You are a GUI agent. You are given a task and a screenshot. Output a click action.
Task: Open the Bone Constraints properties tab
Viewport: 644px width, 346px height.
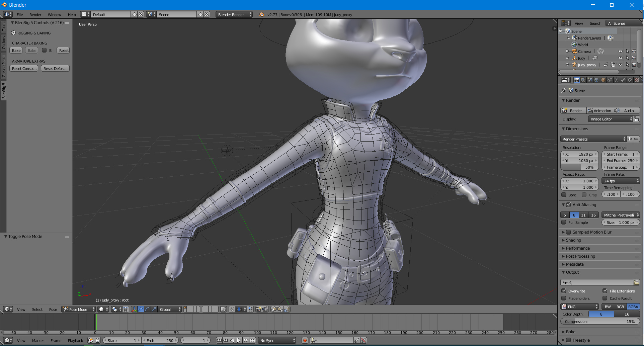point(630,80)
